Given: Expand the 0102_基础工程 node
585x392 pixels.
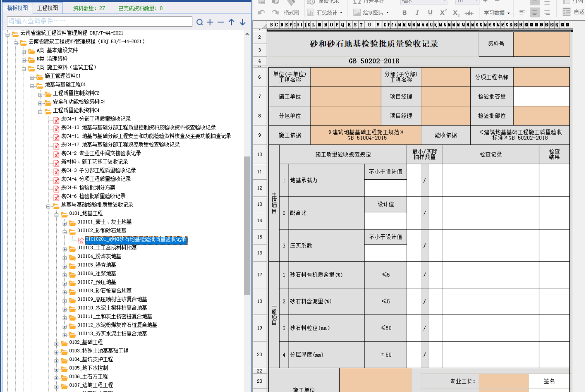Looking at the screenshot, I should tap(56, 344).
